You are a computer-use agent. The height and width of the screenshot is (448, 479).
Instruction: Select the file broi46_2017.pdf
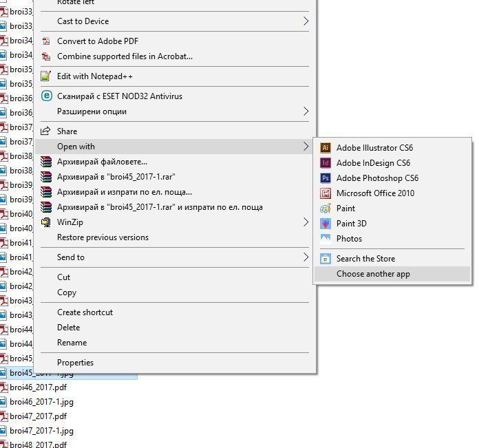point(38,387)
